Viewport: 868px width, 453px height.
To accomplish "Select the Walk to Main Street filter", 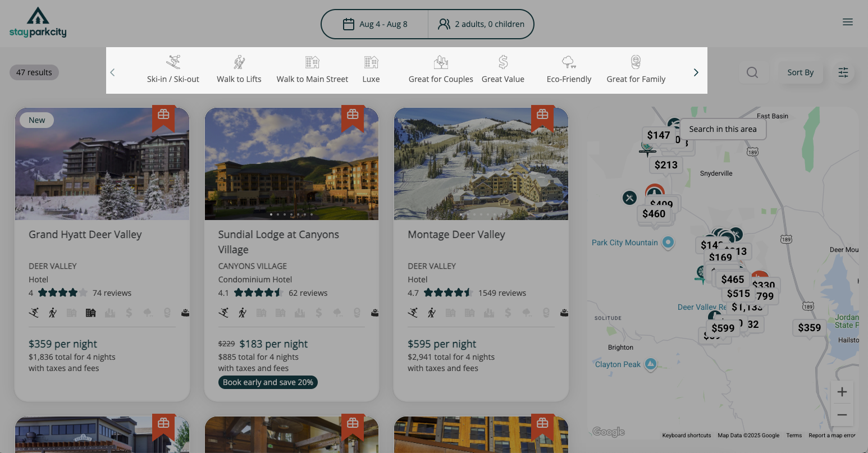I will click(x=312, y=70).
